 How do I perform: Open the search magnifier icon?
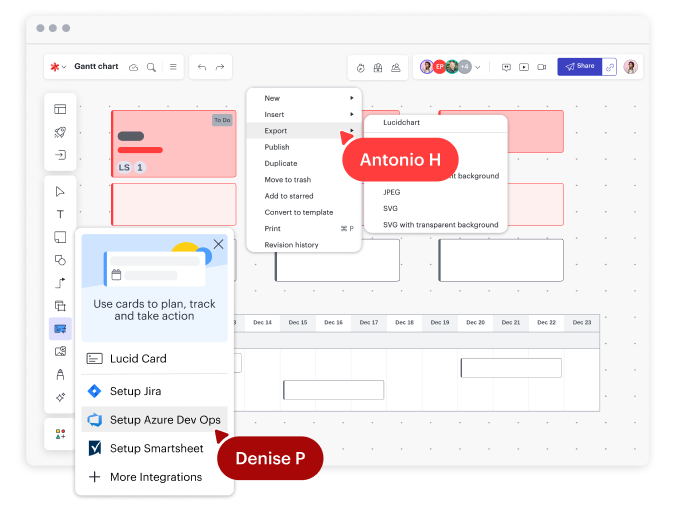(x=151, y=67)
